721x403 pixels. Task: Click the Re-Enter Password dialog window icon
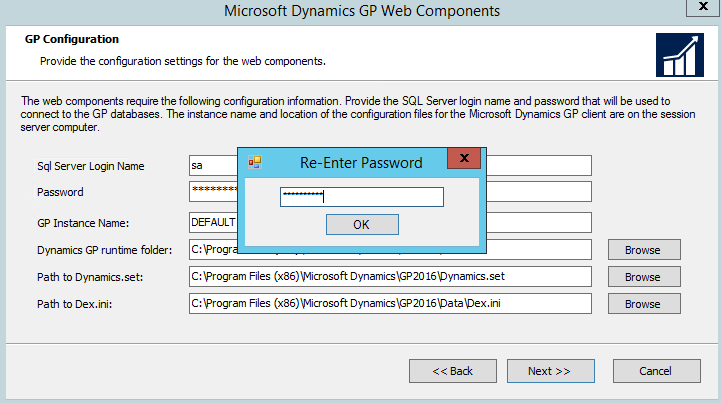click(255, 162)
